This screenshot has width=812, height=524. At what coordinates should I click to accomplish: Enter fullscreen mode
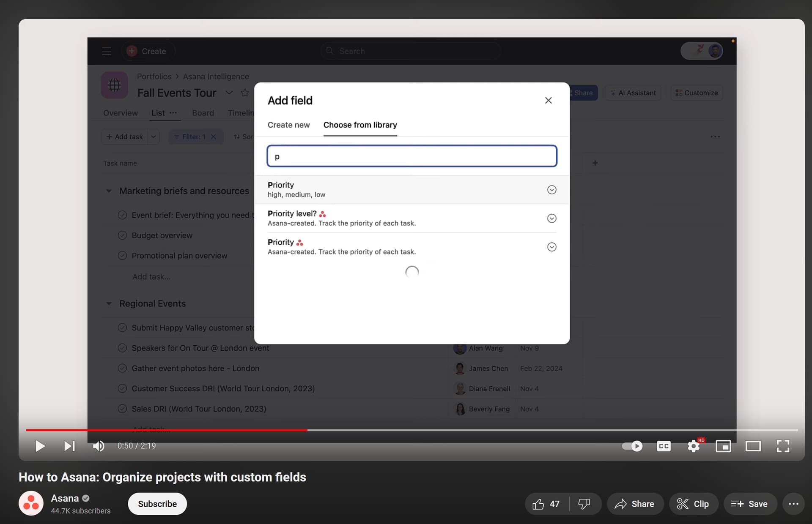[x=783, y=446]
